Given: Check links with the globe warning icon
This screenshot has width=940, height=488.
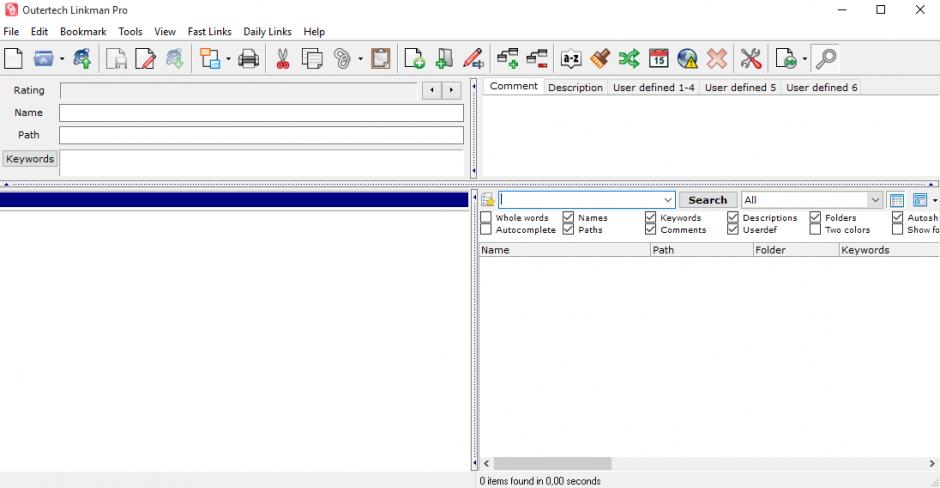Looking at the screenshot, I should tap(687, 59).
